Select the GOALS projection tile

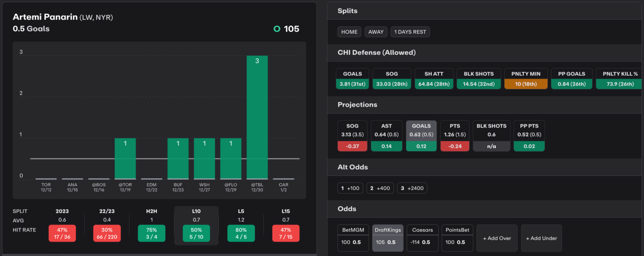421,135
